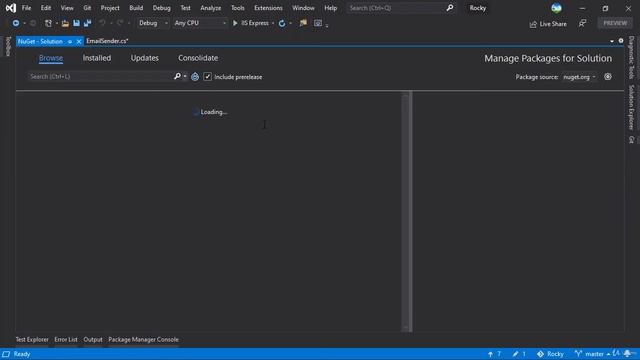Open the Error List panel tab
Screen dimensions: 640x360
[66, 340]
